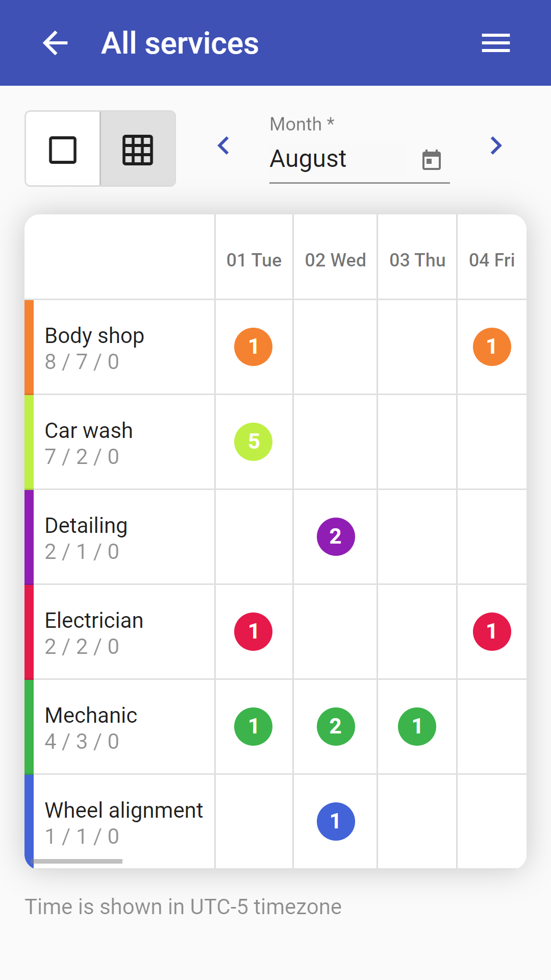Viewport: 551px width, 980px height.
Task: Click Car wash badge showing 5
Action: click(x=253, y=442)
